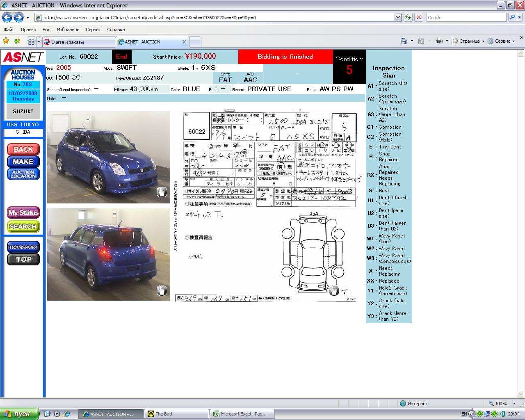525x420 pixels.
Task: Switch to the Счета и заказы tab
Action: [79, 42]
